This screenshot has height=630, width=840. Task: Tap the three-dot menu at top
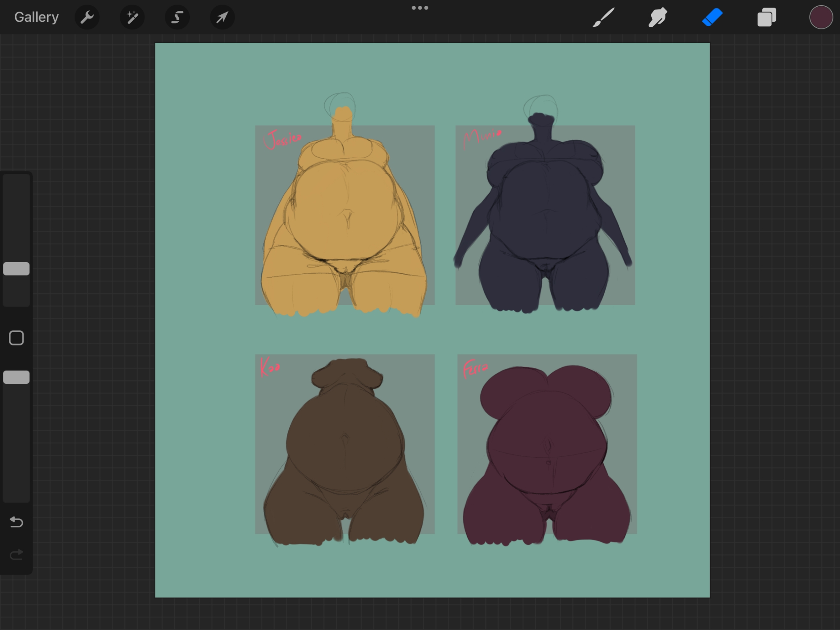[420, 8]
